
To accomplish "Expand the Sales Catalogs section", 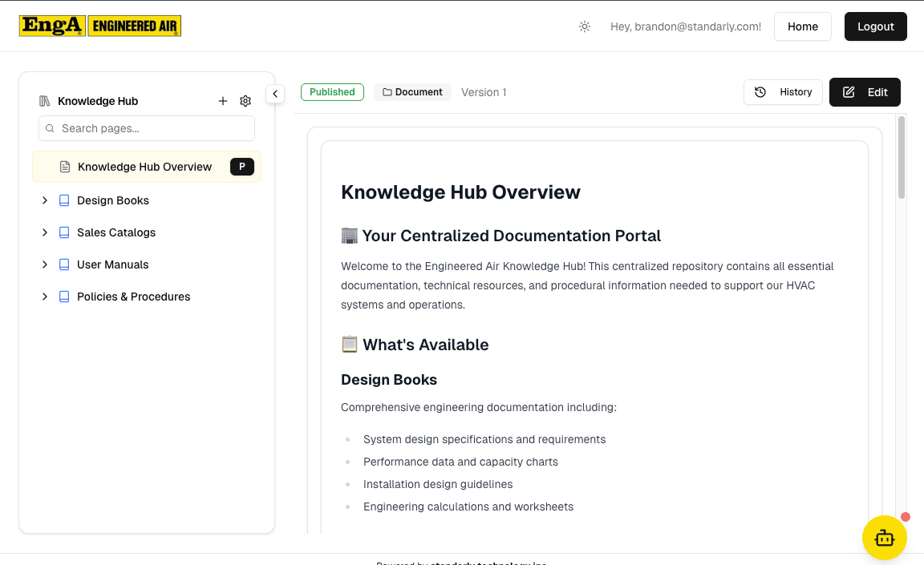I will pyautogui.click(x=45, y=232).
